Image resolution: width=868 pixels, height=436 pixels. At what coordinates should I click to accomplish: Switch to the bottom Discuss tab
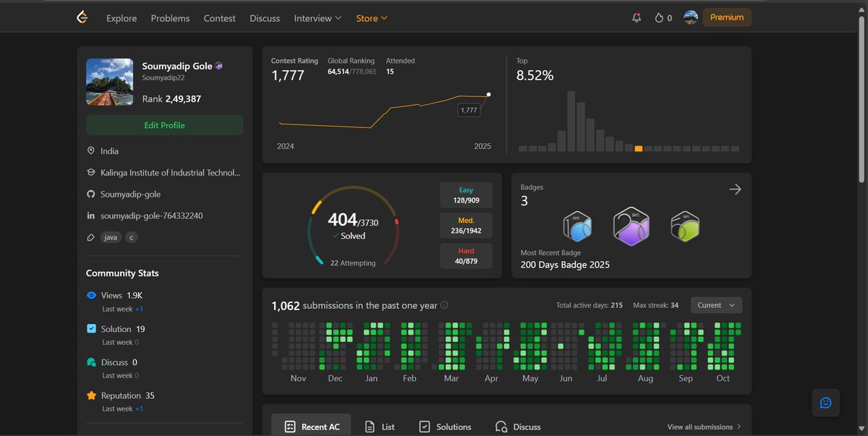click(518, 427)
